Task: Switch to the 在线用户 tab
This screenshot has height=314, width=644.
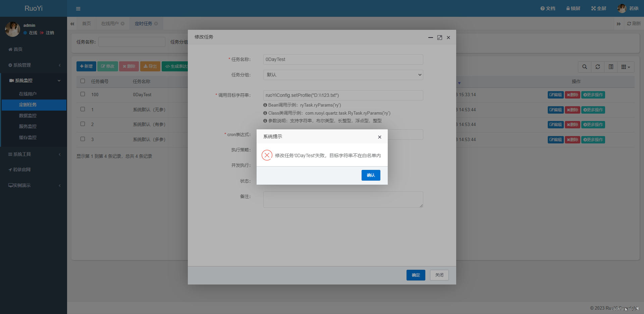Action: [110, 23]
